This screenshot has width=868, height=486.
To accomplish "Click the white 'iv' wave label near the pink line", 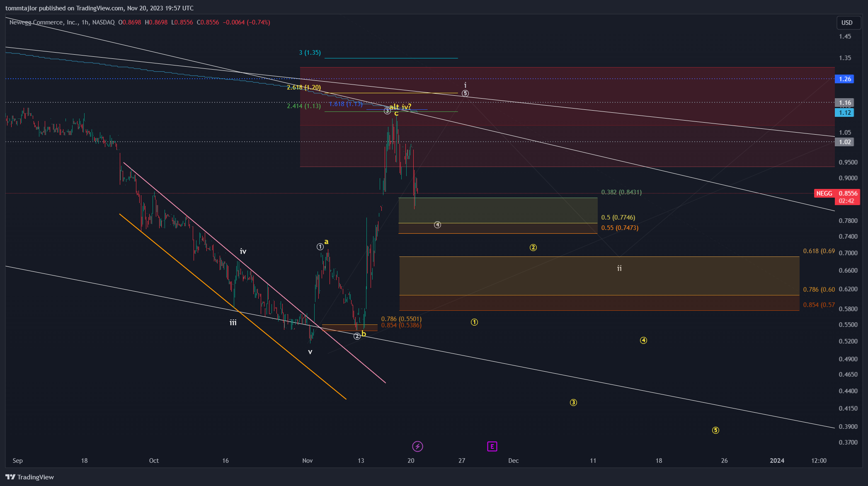I will (x=243, y=251).
